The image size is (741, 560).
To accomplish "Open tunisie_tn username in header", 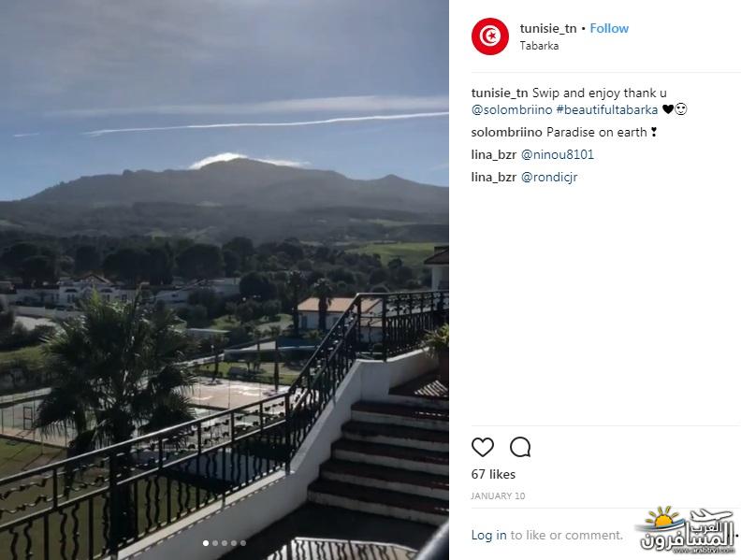I will [x=548, y=28].
